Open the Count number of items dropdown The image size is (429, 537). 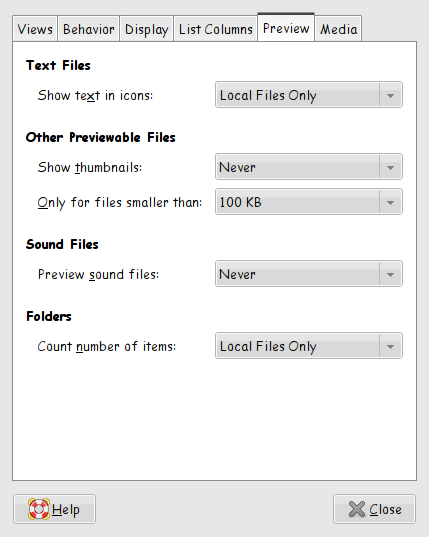308,346
